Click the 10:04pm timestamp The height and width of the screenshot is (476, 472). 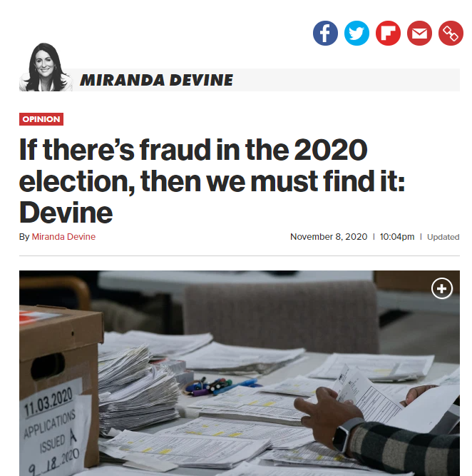coord(396,237)
